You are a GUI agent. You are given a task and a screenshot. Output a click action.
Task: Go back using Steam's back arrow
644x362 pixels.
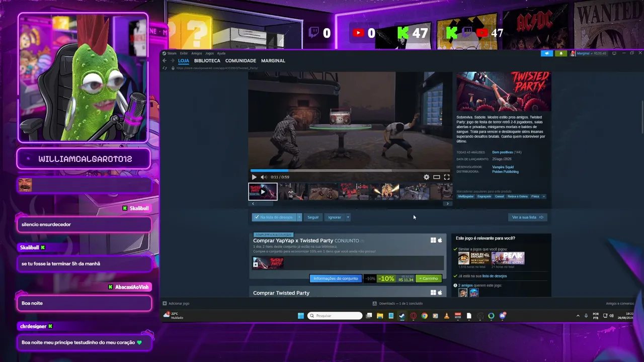[x=165, y=60]
